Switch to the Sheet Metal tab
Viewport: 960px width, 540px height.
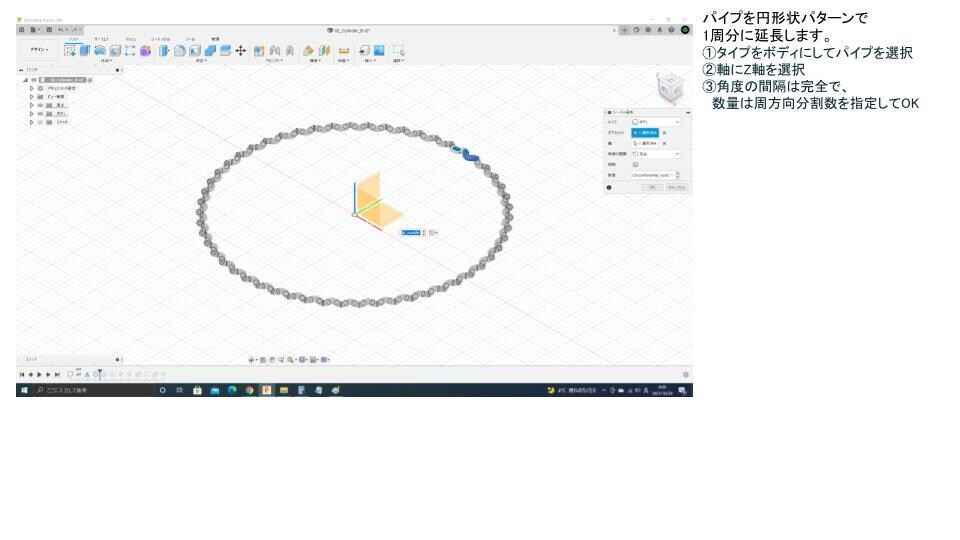click(x=160, y=39)
